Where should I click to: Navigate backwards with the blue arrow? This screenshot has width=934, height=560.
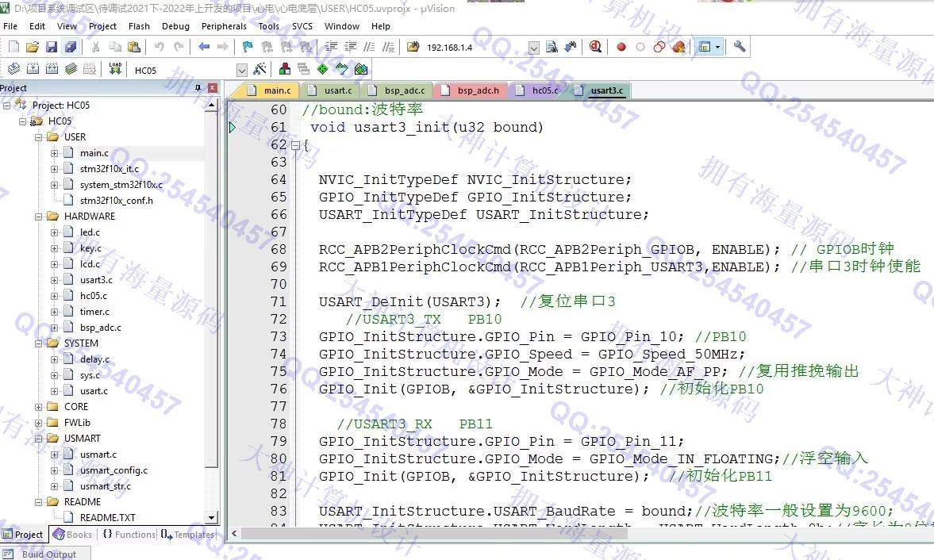(204, 47)
